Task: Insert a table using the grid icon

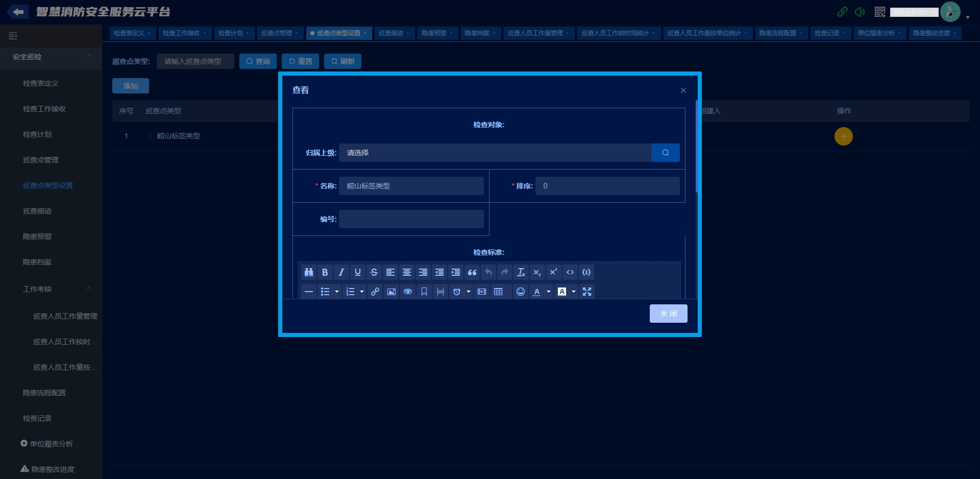Action: (498, 292)
